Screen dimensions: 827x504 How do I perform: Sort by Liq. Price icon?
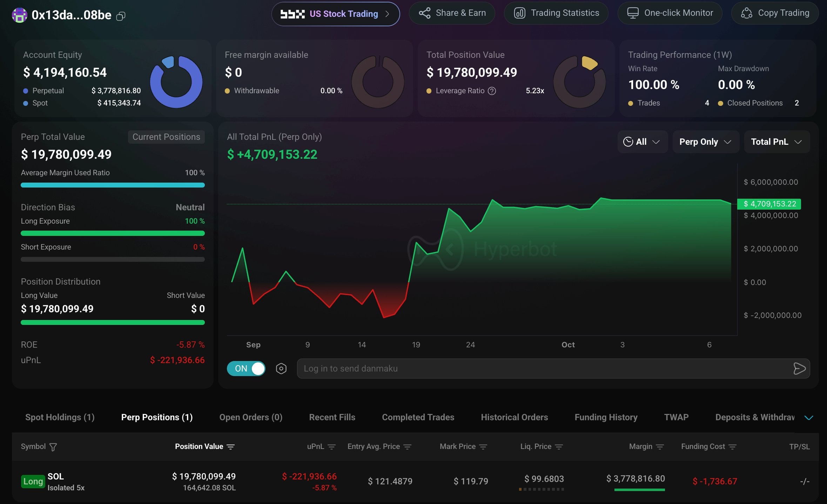point(559,447)
